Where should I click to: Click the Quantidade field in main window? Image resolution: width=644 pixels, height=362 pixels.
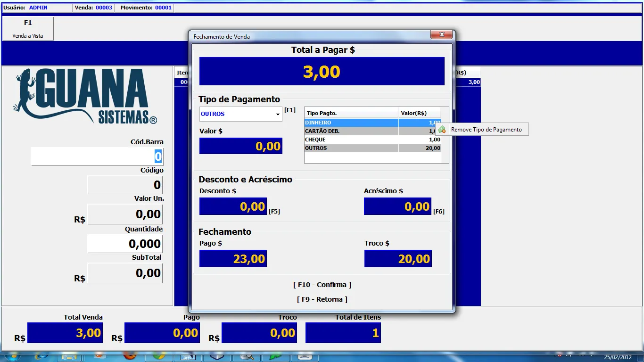coord(125,244)
